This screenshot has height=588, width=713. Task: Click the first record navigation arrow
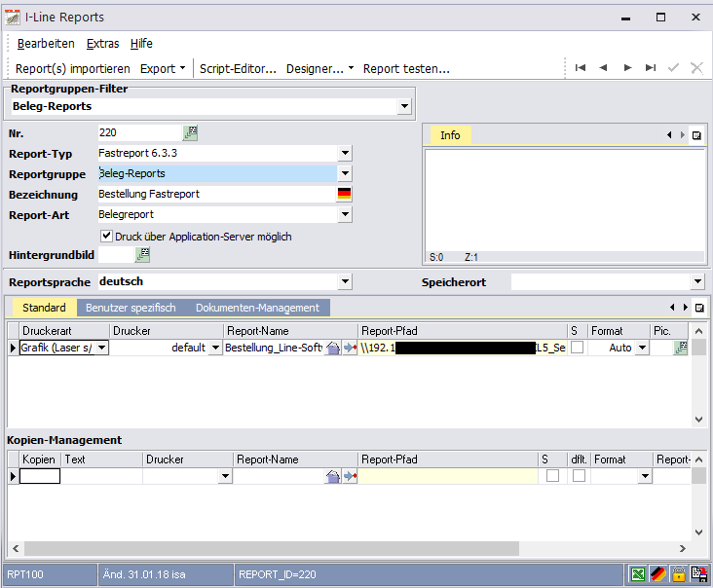[581, 68]
